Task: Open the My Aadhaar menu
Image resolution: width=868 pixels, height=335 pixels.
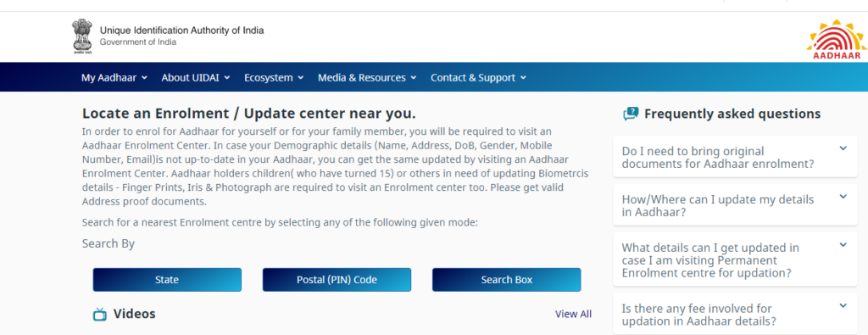Action: (114, 77)
